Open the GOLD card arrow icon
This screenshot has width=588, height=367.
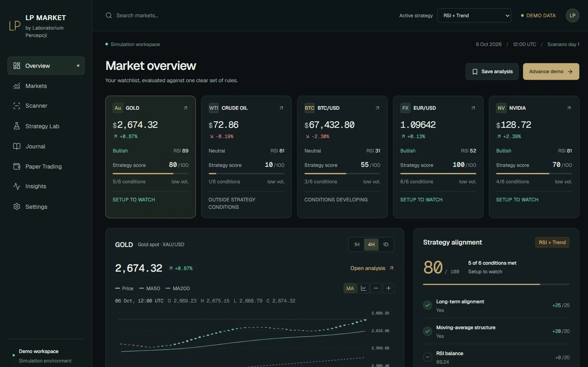point(185,108)
